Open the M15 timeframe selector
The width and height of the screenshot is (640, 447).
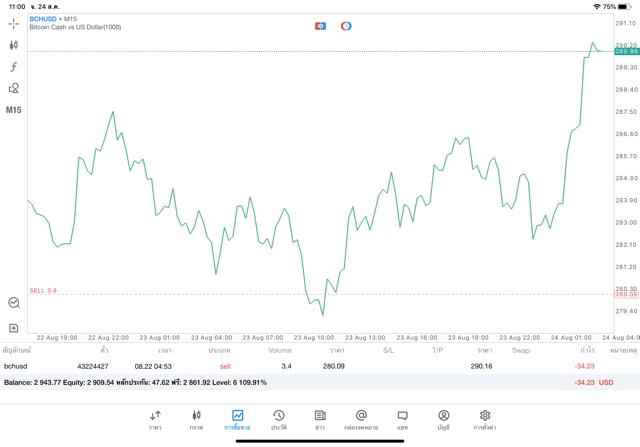coord(14,110)
